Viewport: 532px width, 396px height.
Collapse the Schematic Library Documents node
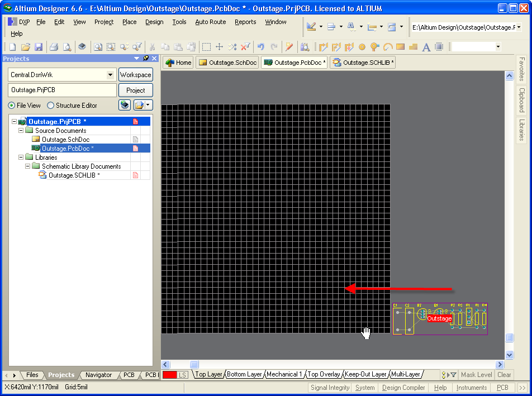28,166
